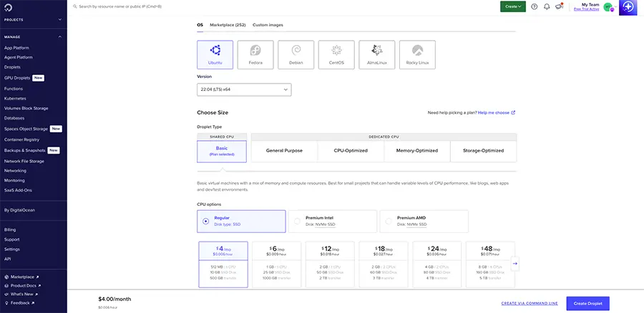Select the Basic droplet type
This screenshot has height=313, width=644.
pos(222,151)
